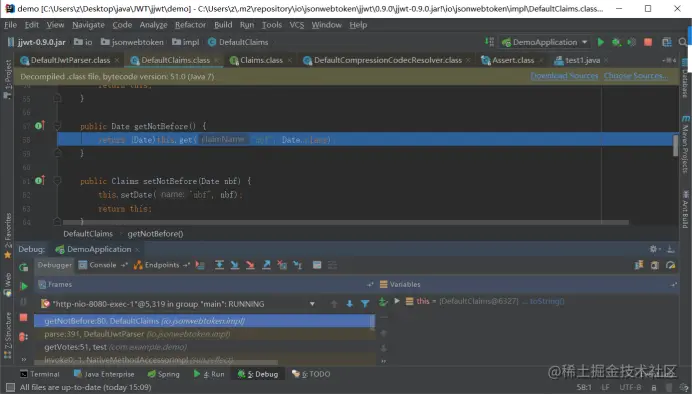Image resolution: width=692 pixels, height=394 pixels.
Task: Click jsonwebtoken breadcrumb in navigation bar
Action: 132,42
